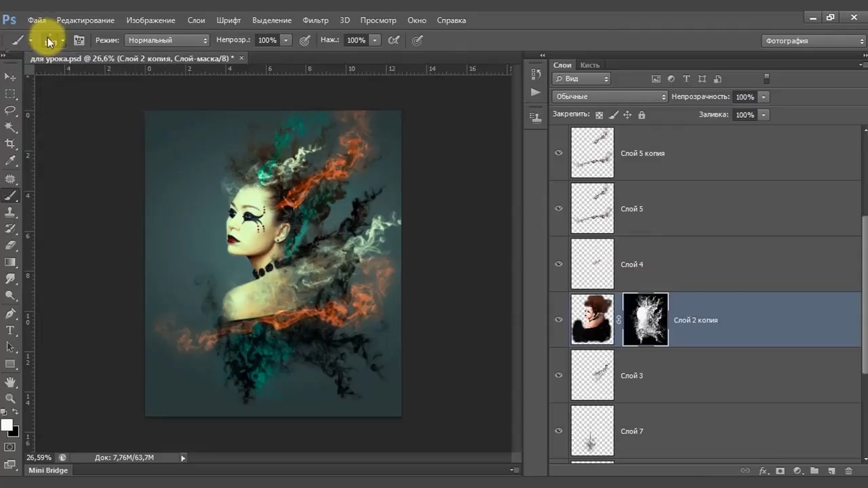Screen dimensions: 868x488
Task: Select the Move tool
Action: 10,77
